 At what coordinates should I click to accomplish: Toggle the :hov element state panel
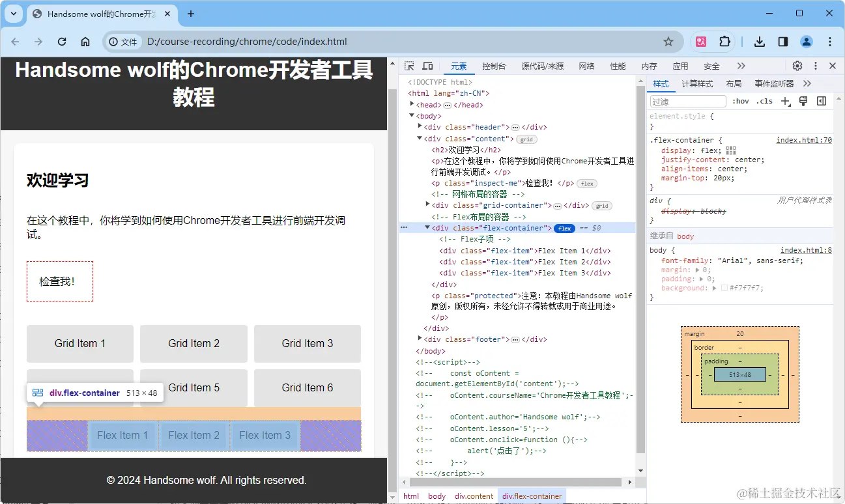(741, 101)
